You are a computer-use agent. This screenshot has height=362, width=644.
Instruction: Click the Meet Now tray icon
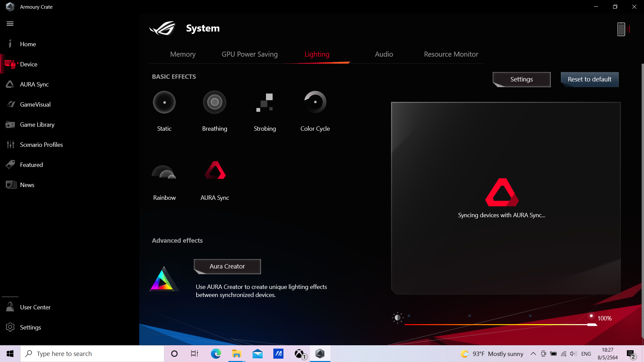pyautogui.click(x=544, y=354)
